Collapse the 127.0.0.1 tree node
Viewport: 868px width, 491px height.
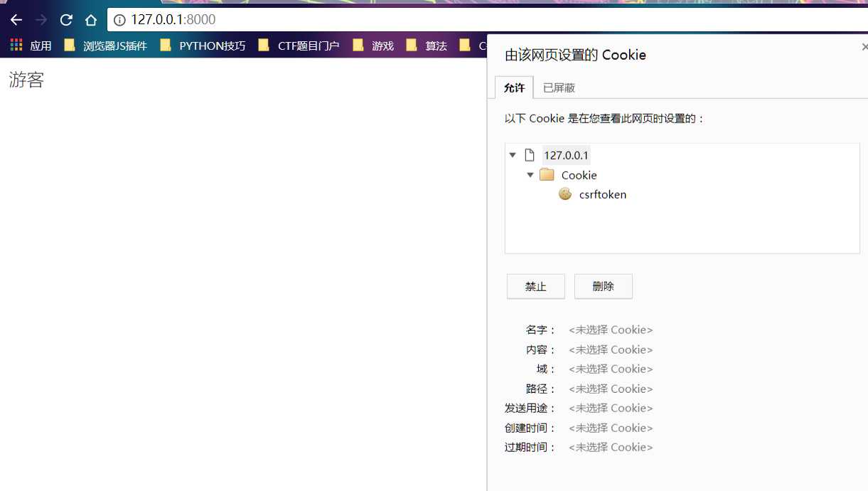coord(513,154)
